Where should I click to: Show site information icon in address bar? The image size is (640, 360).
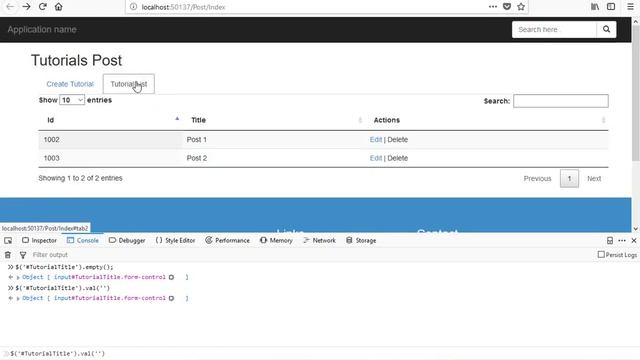133,7
